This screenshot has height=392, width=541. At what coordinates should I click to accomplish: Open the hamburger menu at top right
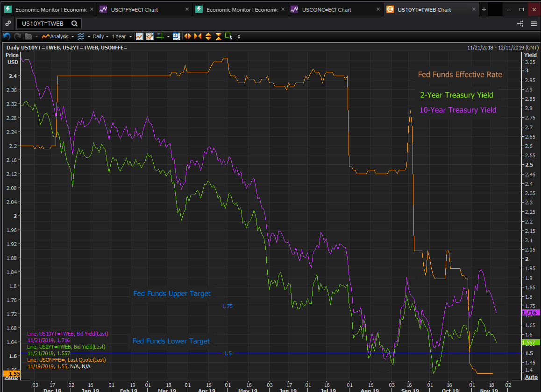coord(534,24)
